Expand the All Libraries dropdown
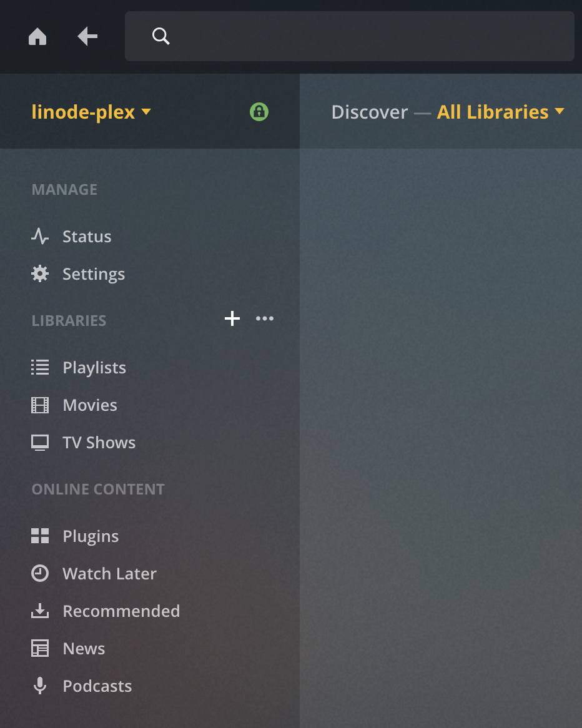This screenshot has height=728, width=582. (501, 112)
